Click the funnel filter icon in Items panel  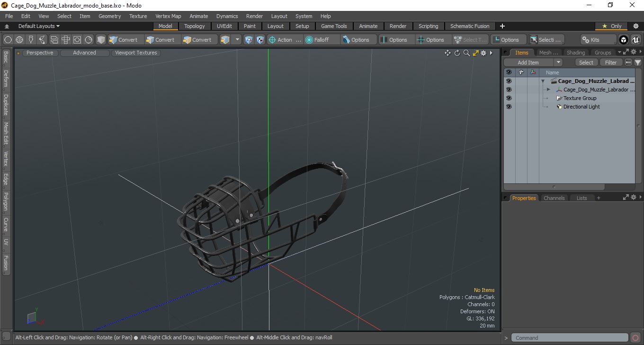638,63
